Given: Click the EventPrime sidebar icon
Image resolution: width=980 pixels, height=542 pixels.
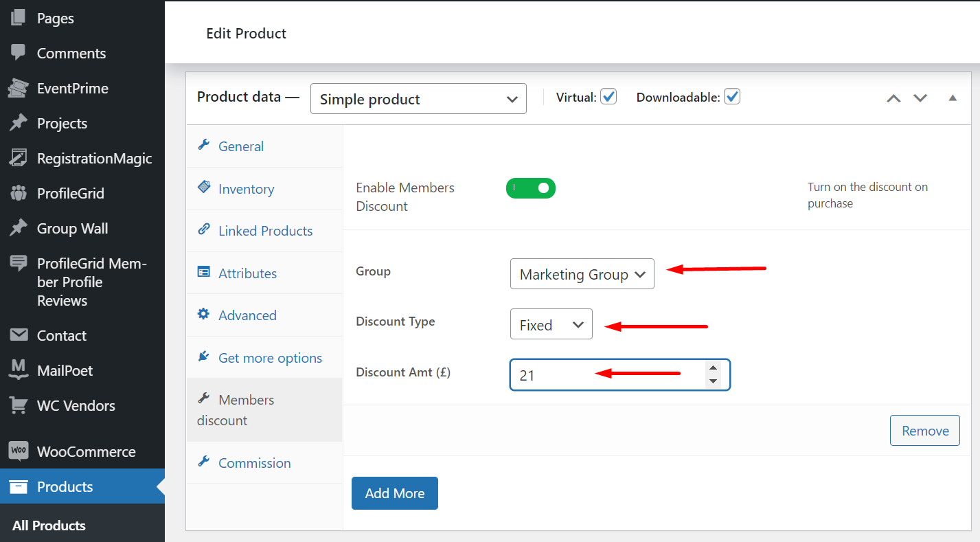Looking at the screenshot, I should tap(16, 88).
